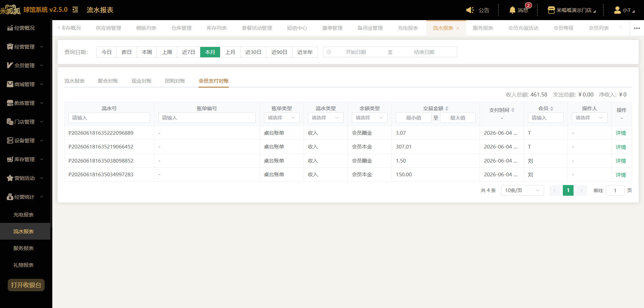
Task: Open the 公告 announcement speaker icon
Action: click(470, 10)
